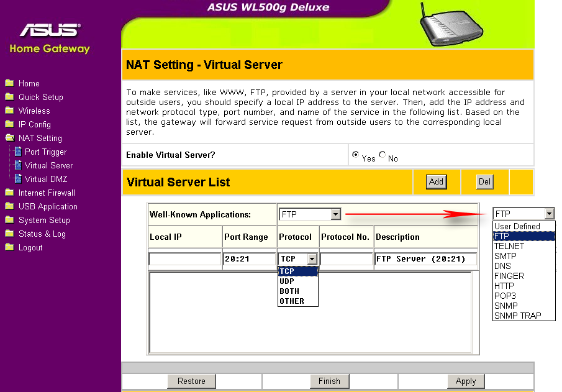Choose POP3 from the applications list
This screenshot has width=562, height=392.
pyautogui.click(x=523, y=296)
